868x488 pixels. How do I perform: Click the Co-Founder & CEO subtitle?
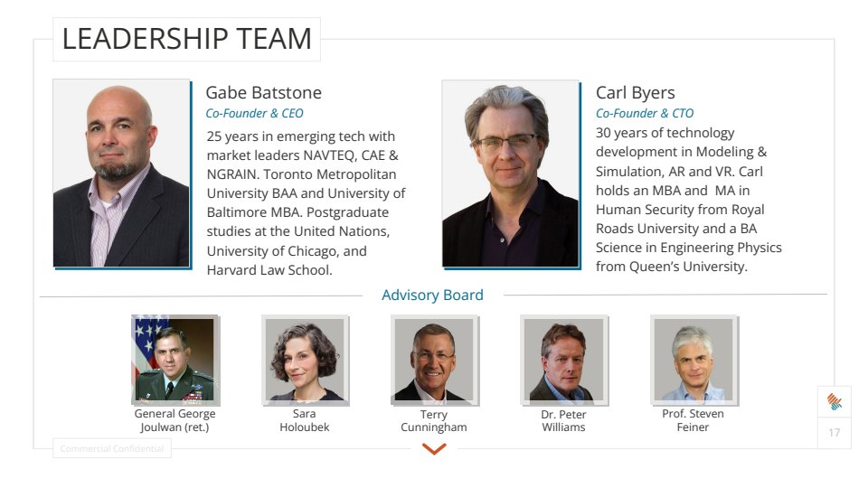tap(254, 114)
